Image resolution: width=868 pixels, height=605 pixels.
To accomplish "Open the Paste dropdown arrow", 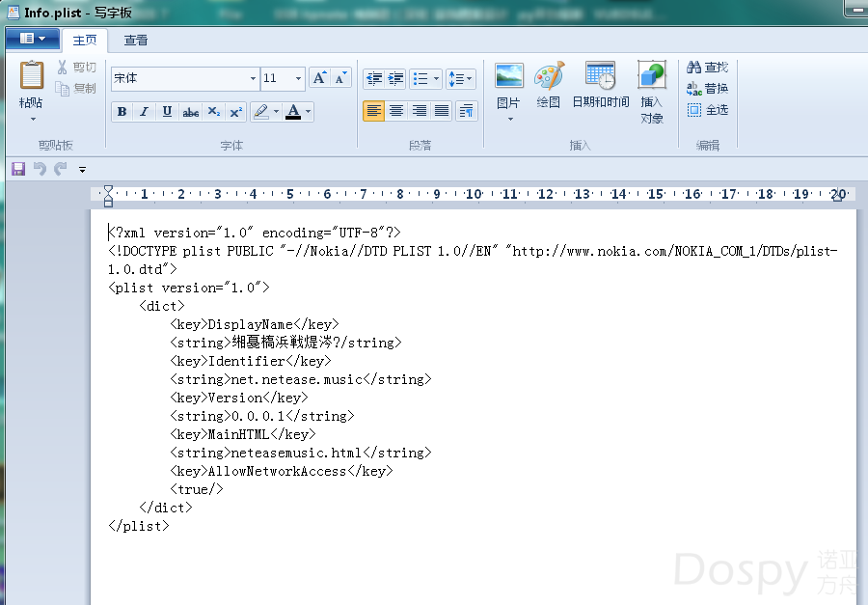I will [33, 119].
